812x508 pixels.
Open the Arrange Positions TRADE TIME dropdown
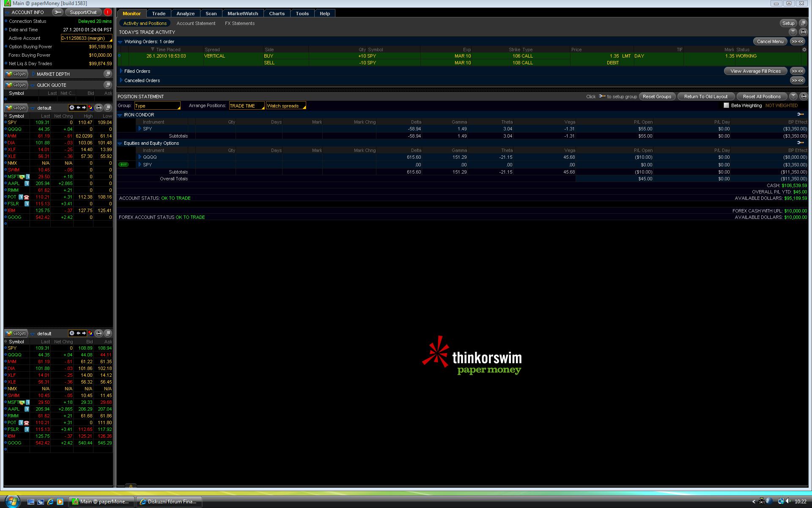(247, 106)
